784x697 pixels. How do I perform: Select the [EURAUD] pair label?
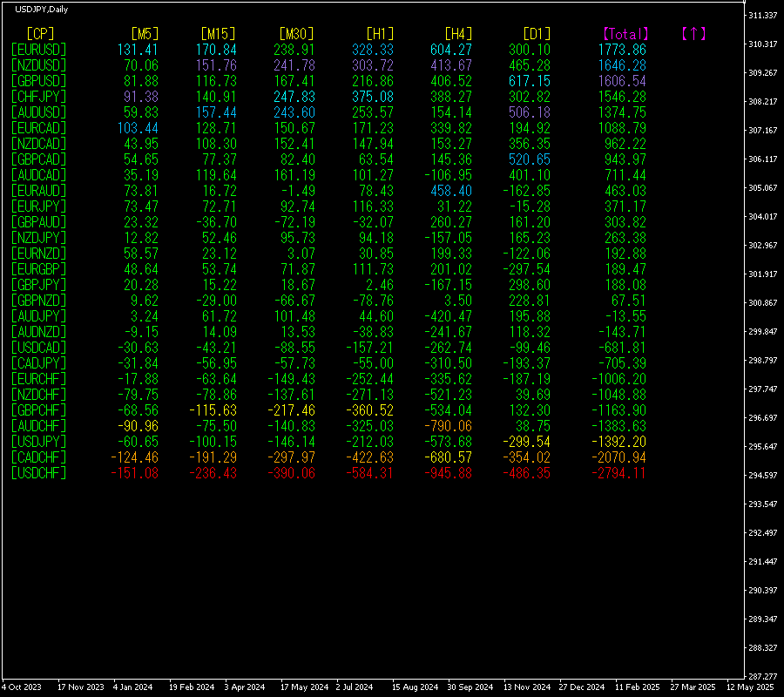[x=38, y=191]
